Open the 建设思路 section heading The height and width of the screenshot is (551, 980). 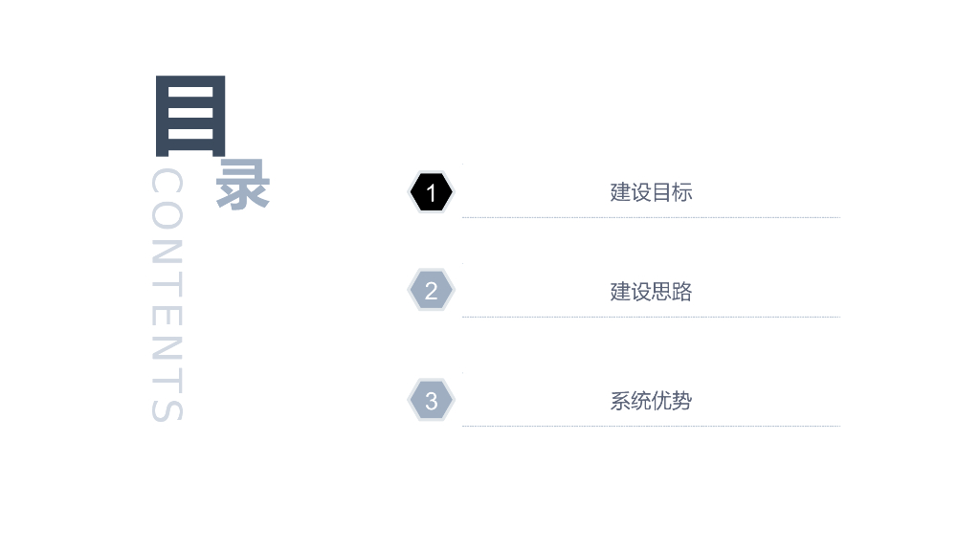(651, 292)
